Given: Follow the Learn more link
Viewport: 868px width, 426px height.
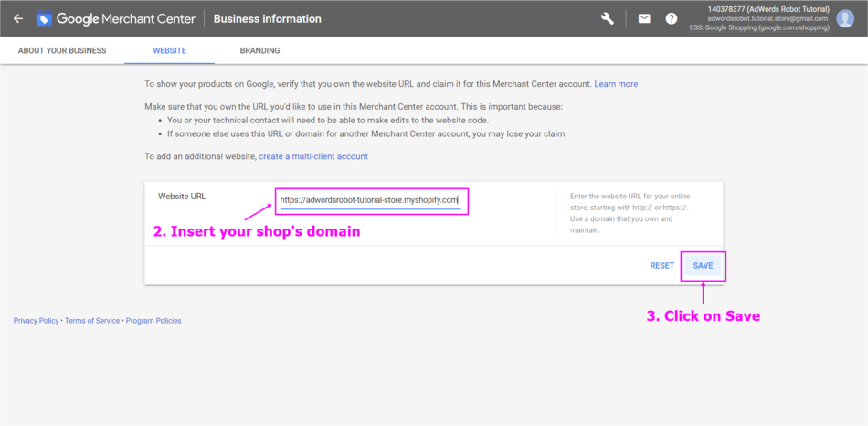Looking at the screenshot, I should pos(616,84).
